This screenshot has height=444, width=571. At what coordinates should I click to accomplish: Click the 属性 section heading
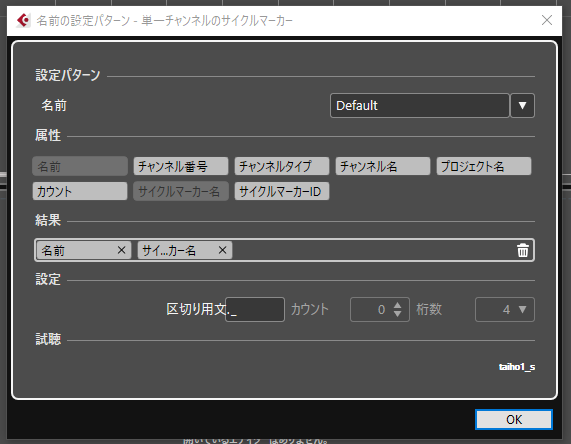click(48, 135)
